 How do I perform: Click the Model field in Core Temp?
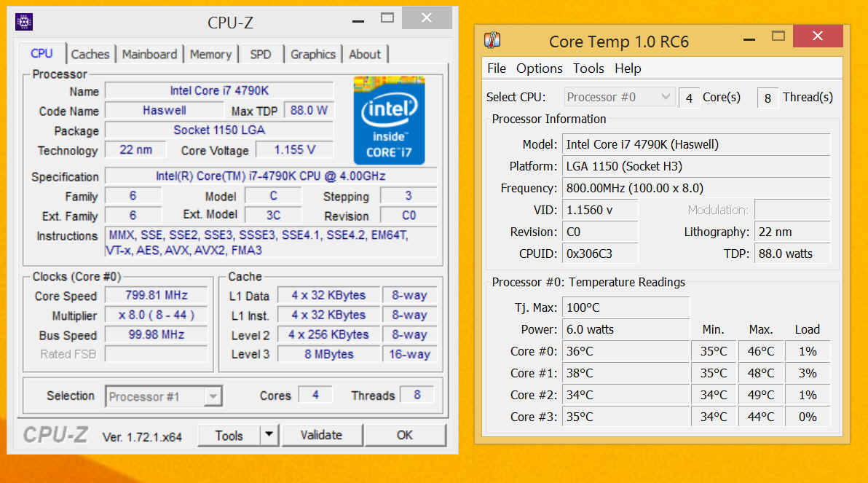pyautogui.click(x=696, y=144)
